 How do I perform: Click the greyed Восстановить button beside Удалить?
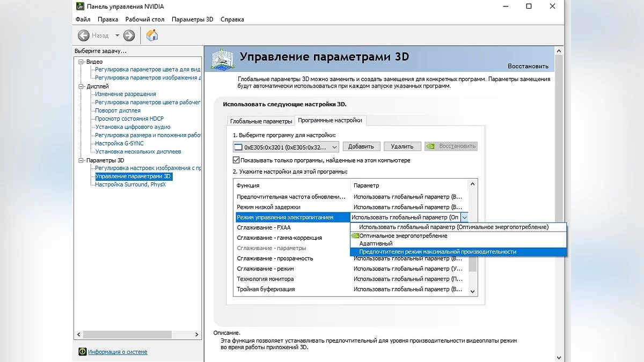(x=451, y=146)
